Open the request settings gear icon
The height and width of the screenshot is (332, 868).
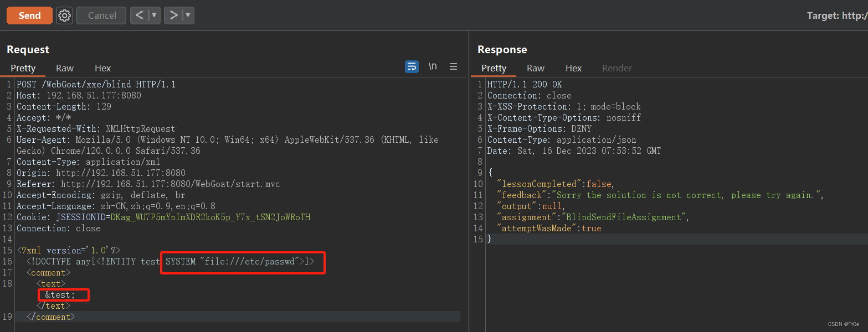click(65, 15)
